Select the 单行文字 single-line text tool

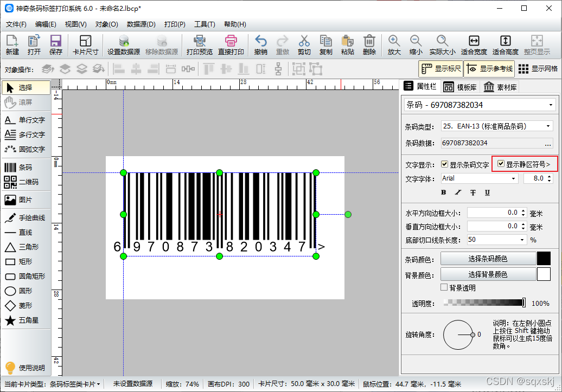tap(26, 120)
